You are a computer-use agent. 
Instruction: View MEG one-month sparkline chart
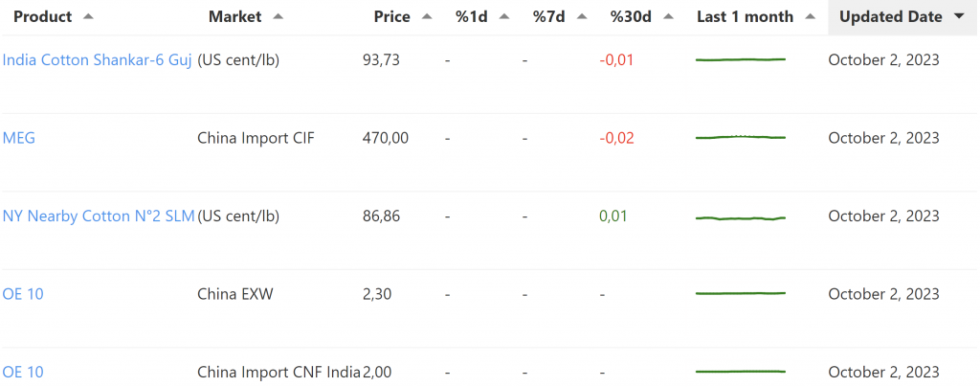(740, 138)
